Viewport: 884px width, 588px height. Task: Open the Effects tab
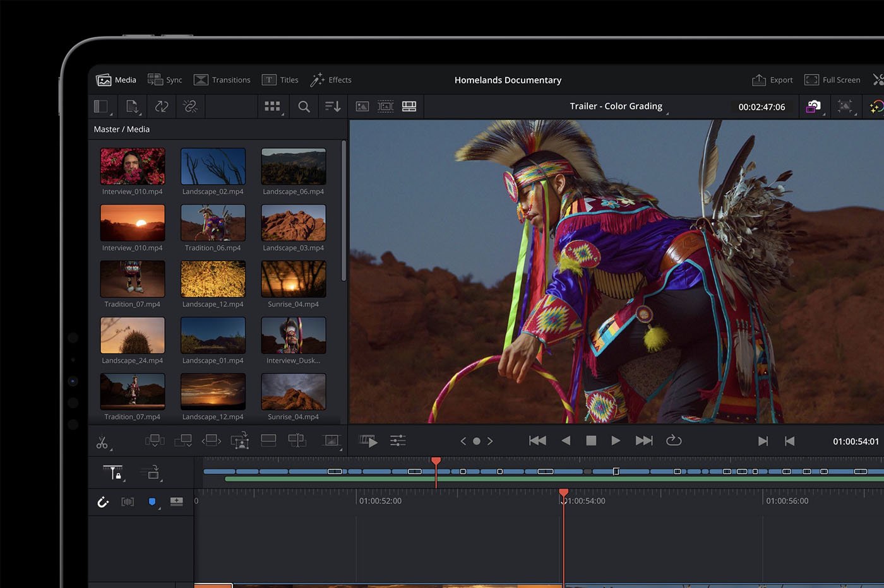click(x=331, y=80)
